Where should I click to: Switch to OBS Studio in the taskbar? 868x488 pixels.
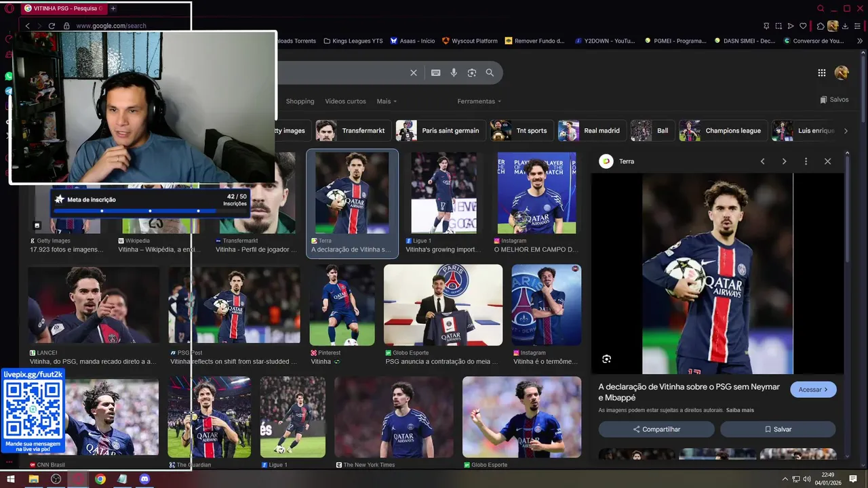pyautogui.click(x=56, y=479)
